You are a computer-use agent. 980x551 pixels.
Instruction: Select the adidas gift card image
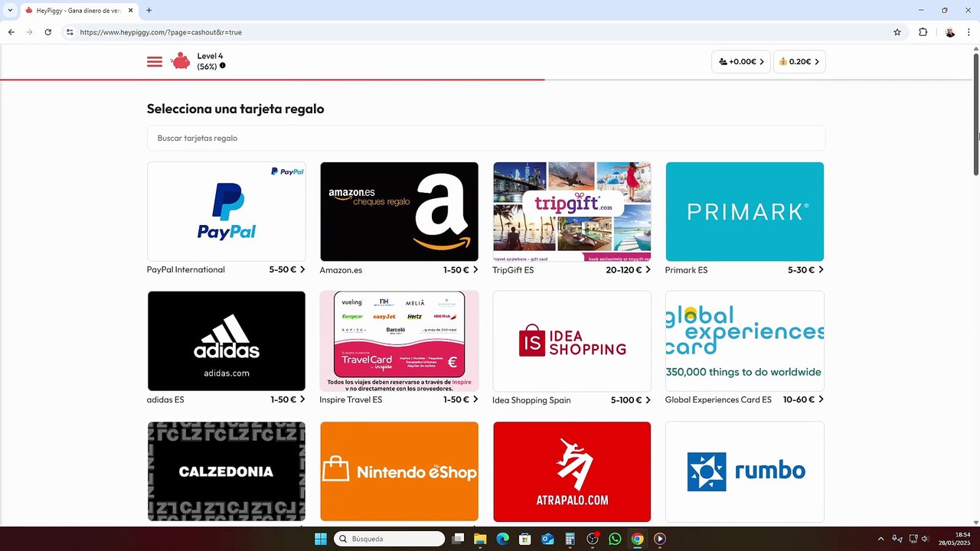click(227, 341)
